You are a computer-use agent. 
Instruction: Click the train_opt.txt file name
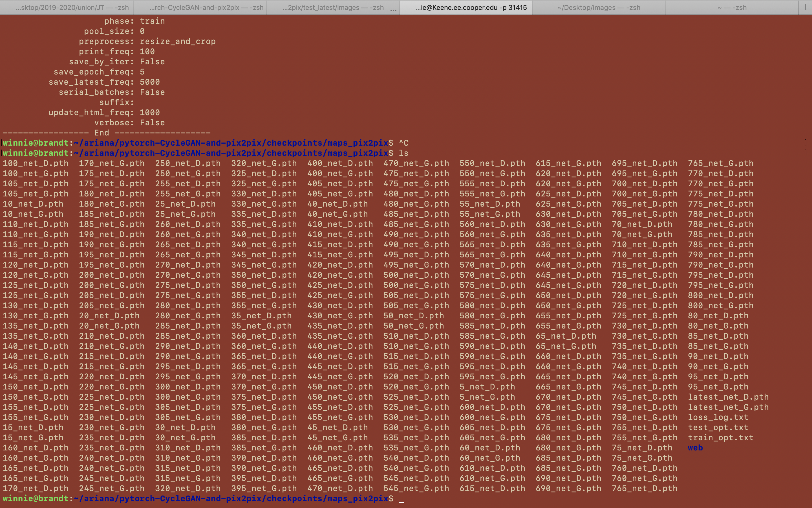point(721,437)
